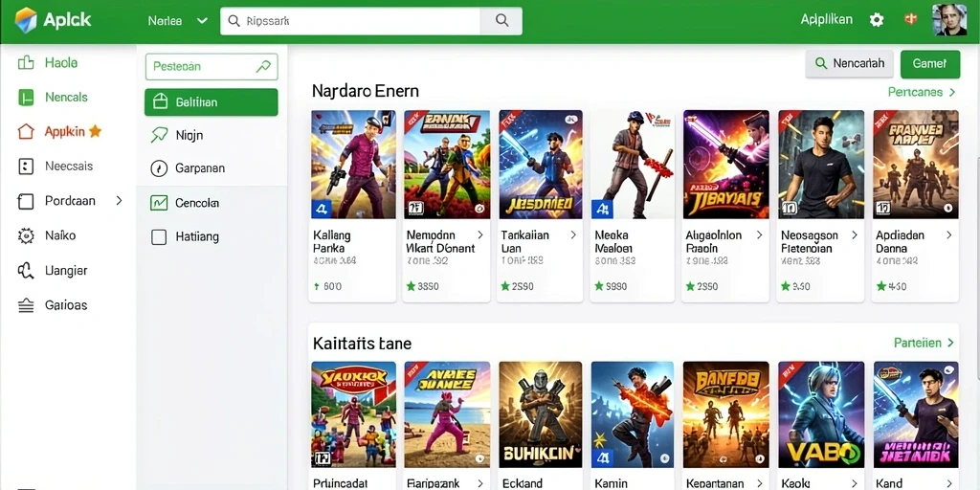Click the magnifier button beside search field

(501, 21)
